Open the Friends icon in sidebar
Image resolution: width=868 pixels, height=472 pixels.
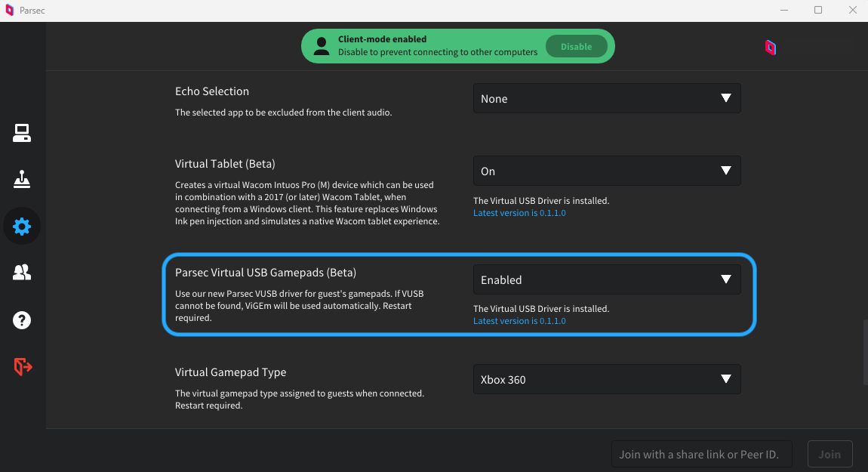coord(22,272)
